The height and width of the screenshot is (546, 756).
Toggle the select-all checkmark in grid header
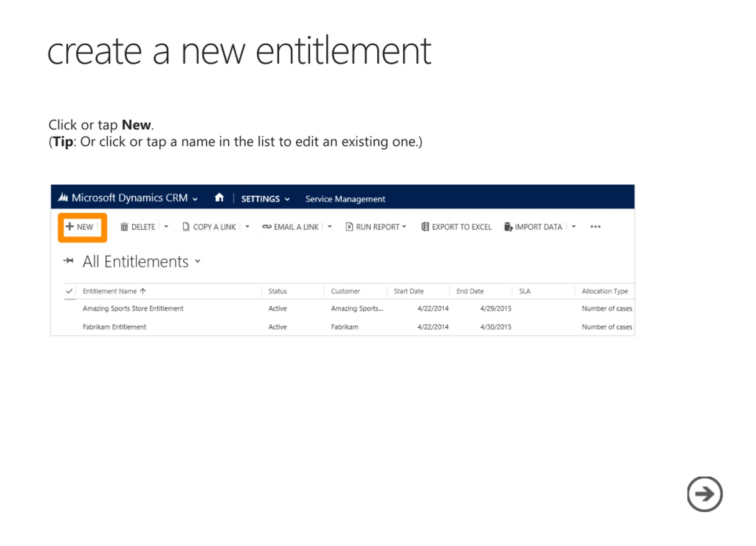click(69, 291)
